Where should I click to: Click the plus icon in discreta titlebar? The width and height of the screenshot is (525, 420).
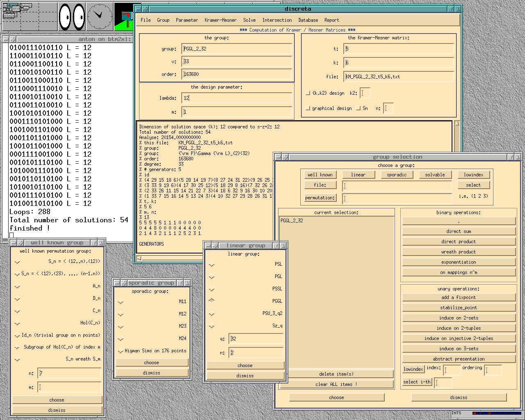point(145,9)
